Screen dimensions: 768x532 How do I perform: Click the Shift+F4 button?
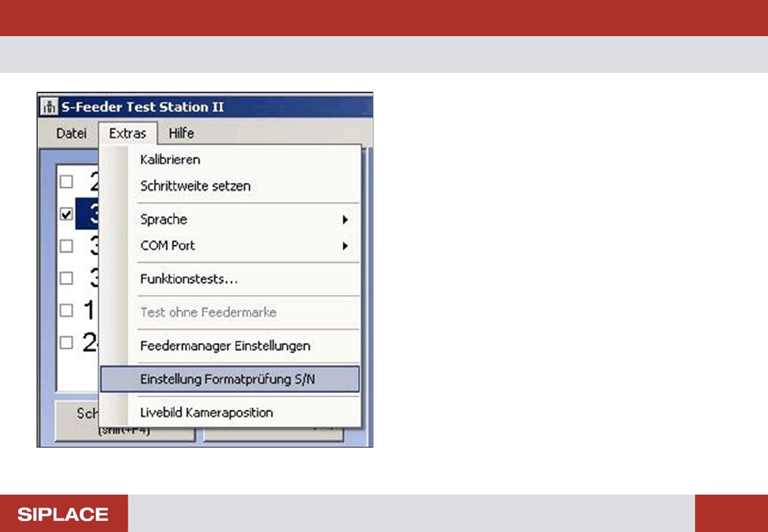click(125, 421)
